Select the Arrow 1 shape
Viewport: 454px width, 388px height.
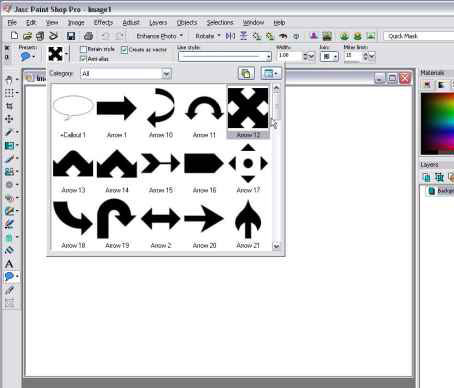click(x=117, y=113)
